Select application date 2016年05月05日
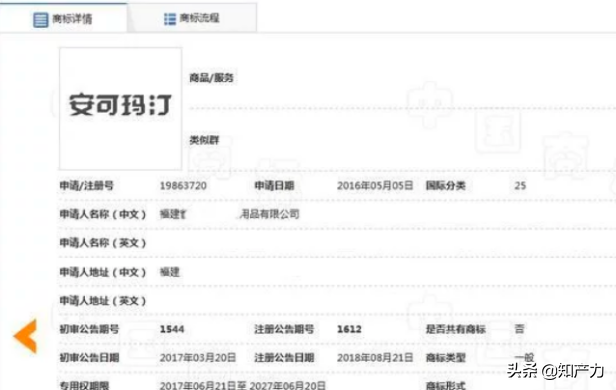The image size is (616, 390). pyautogui.click(x=375, y=186)
